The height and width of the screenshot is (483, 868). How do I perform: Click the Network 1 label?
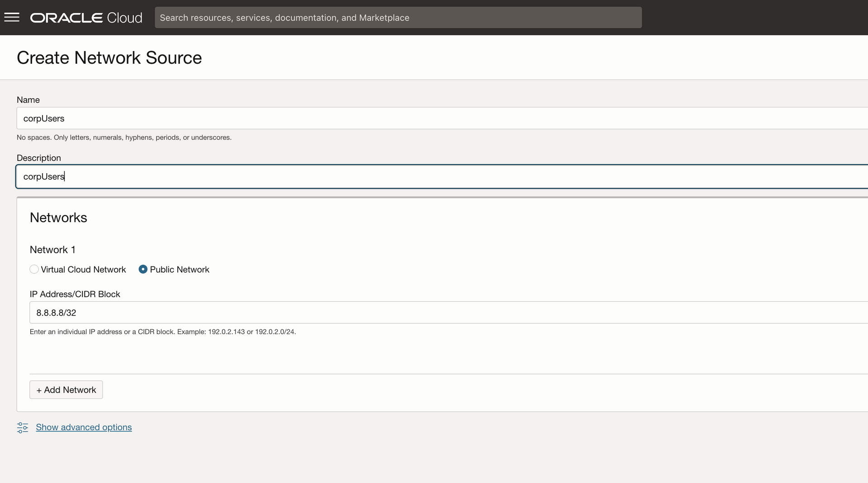click(52, 250)
